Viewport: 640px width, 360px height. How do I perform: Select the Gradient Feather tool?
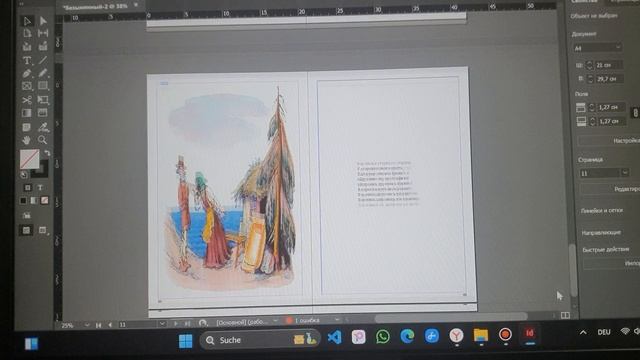click(42, 113)
